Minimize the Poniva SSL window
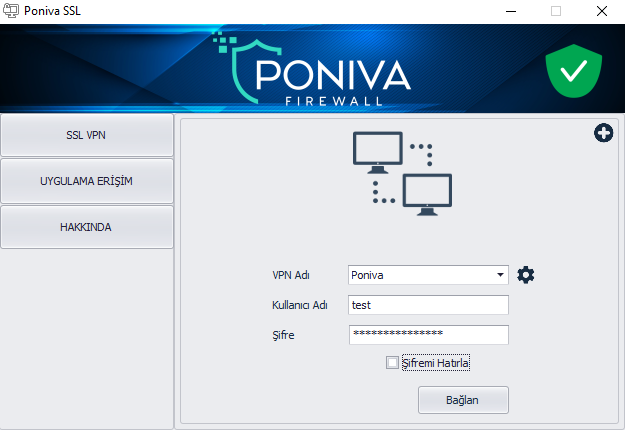This screenshot has width=625, height=430. coord(511,11)
